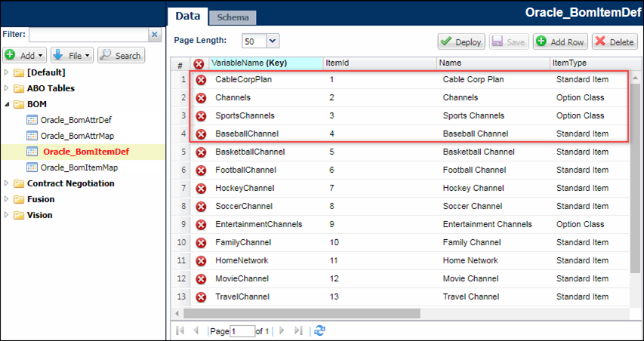Click delete icon for HockeyChannel row
The width and height of the screenshot is (644, 341).
pos(200,189)
